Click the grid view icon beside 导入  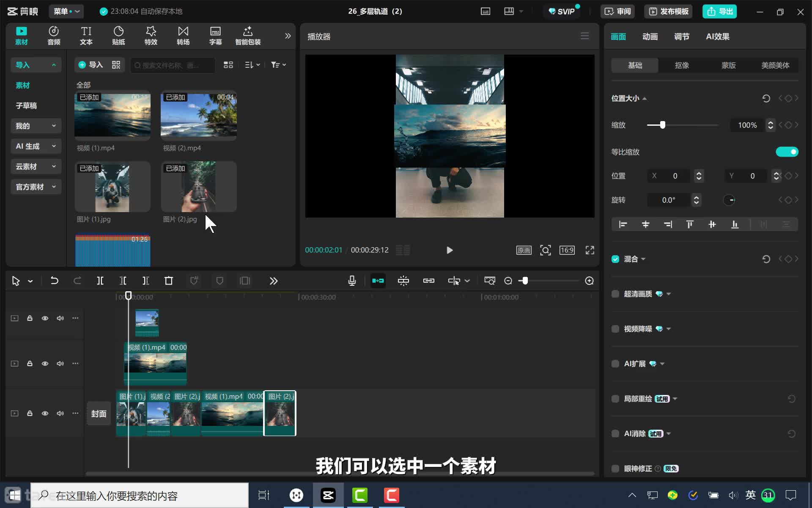116,65
